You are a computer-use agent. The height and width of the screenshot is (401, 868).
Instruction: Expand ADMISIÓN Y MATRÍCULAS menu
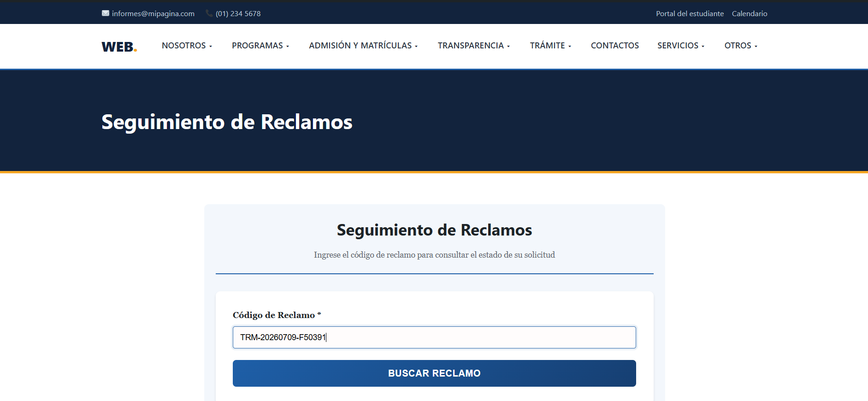[363, 46]
